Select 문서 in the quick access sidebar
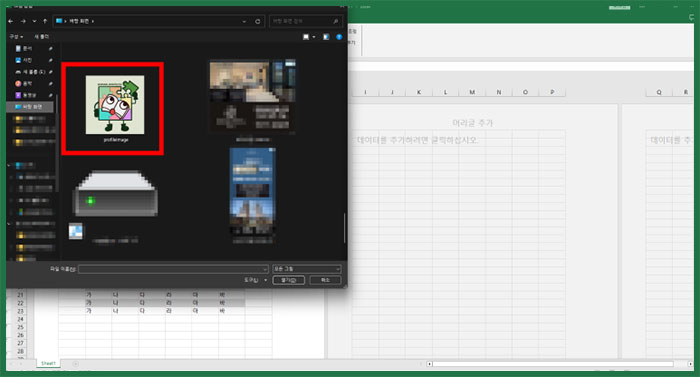 (x=28, y=48)
